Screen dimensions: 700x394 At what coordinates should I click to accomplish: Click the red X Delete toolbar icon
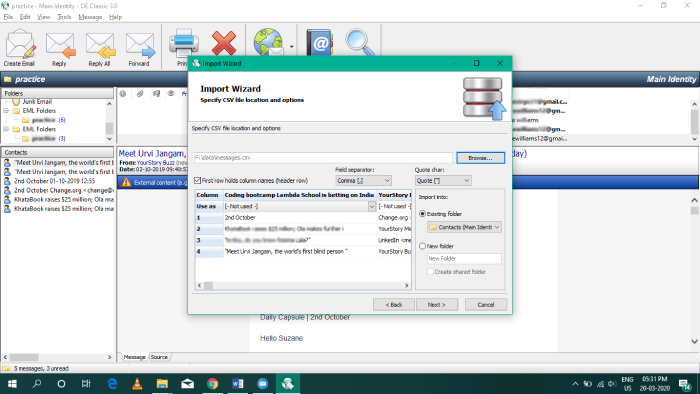point(224,43)
